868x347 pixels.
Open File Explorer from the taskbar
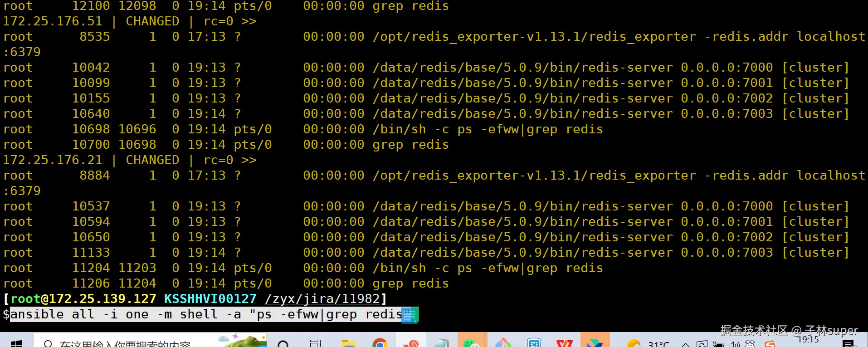[348, 343]
